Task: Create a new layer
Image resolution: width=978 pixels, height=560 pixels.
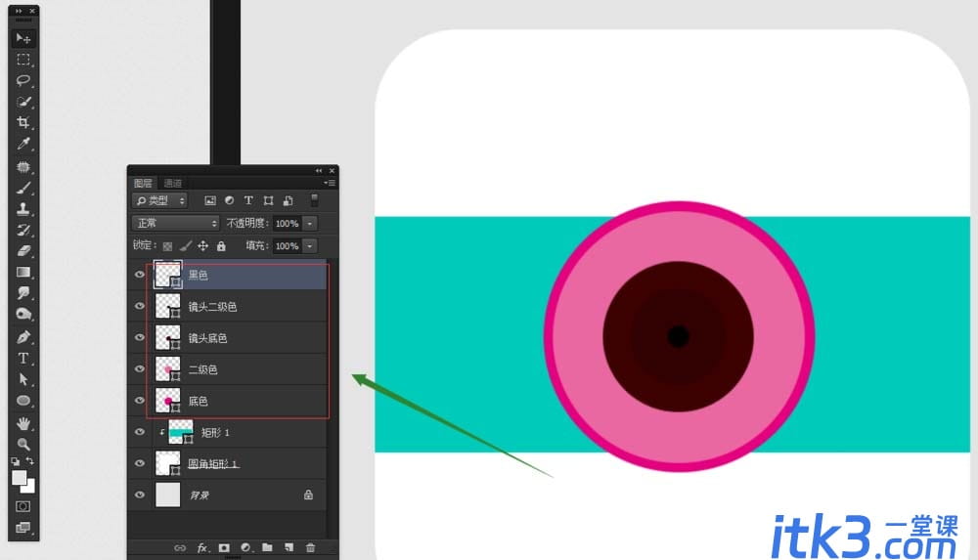Action: [289, 547]
